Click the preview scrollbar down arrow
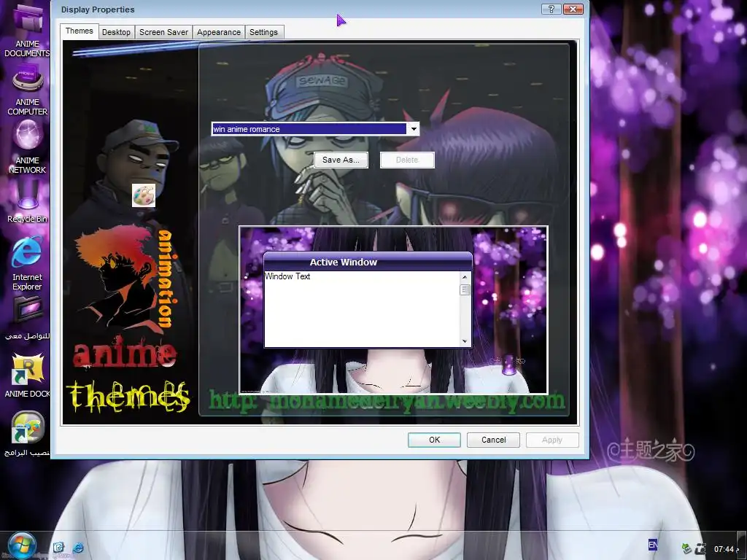747x560 pixels. coord(465,341)
